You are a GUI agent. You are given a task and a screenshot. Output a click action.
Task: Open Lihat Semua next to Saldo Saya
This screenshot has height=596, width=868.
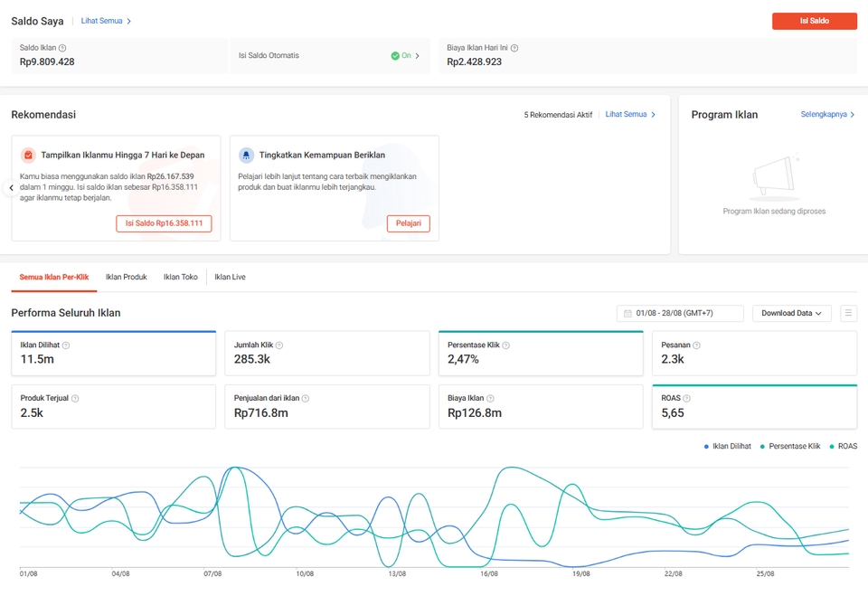click(x=106, y=21)
